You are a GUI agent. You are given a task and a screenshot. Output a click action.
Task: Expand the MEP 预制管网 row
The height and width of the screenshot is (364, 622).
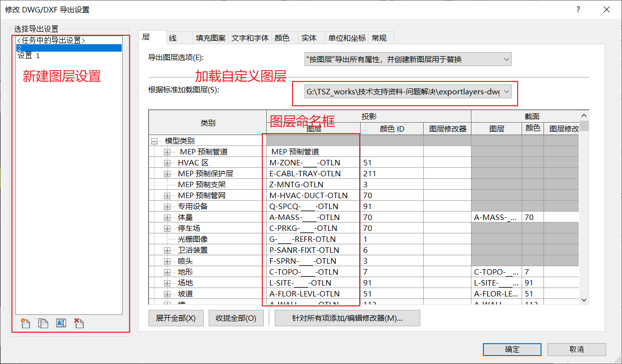(167, 196)
